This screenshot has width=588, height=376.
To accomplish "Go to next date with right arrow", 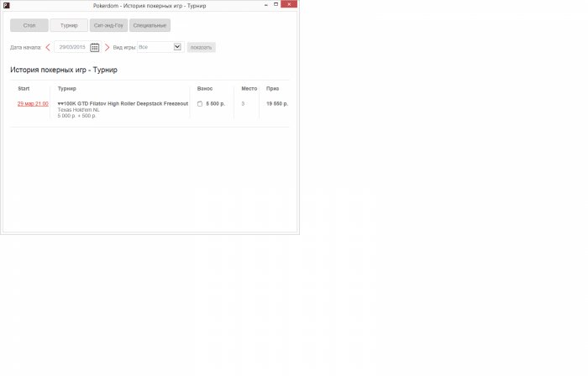I will point(107,47).
